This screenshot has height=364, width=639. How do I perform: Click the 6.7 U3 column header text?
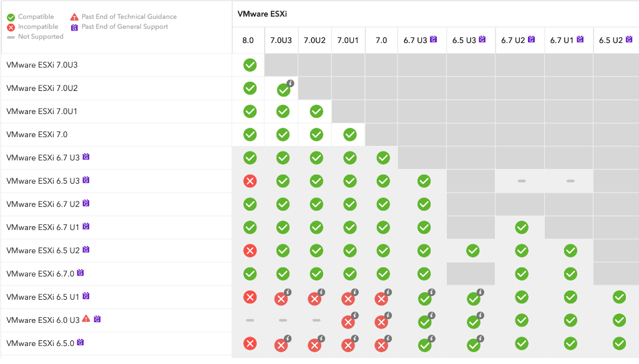(x=415, y=41)
